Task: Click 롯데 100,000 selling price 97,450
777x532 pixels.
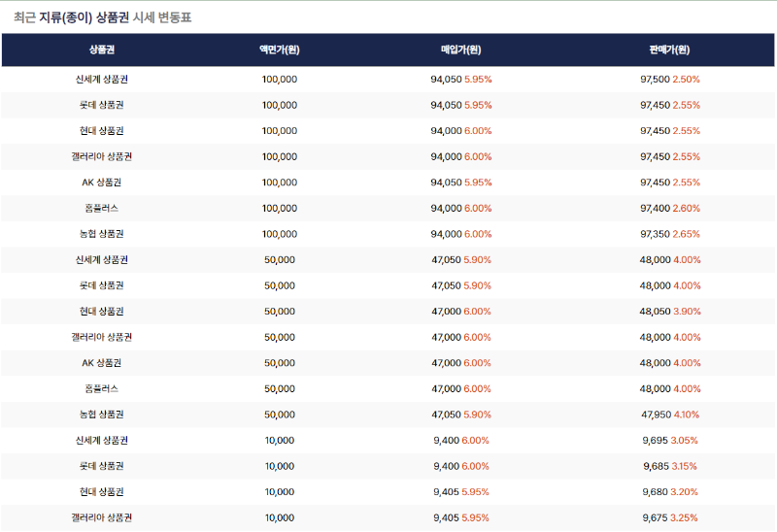Action: click(655, 105)
